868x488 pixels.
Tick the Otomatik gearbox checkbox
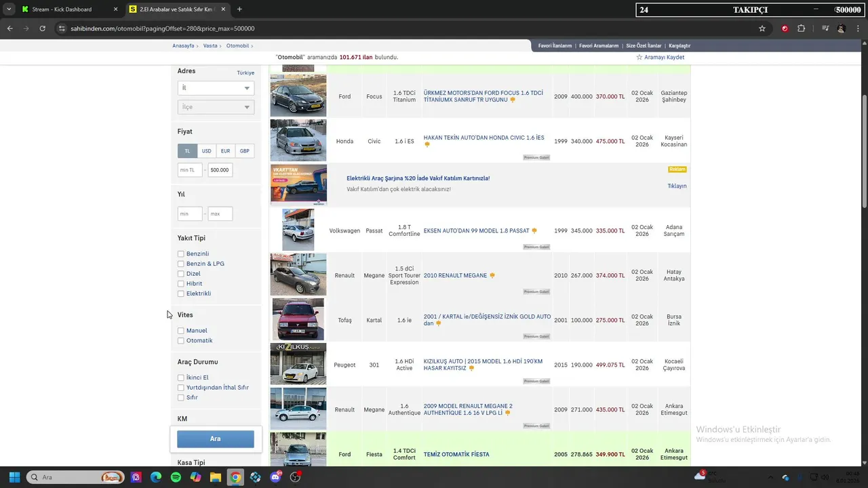pyautogui.click(x=181, y=341)
